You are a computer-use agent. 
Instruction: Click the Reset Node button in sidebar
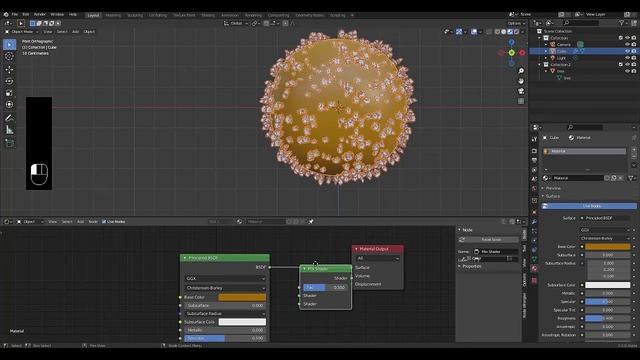488,240
